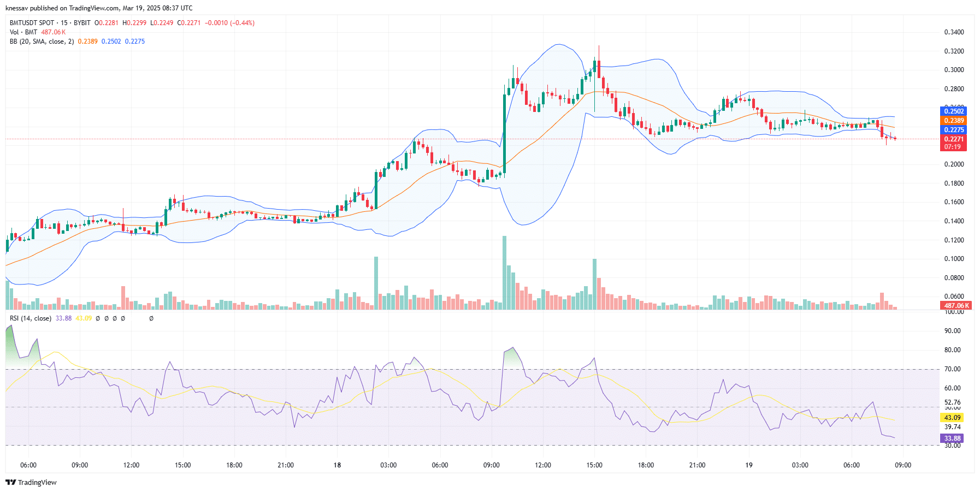This screenshot has width=980, height=492.
Task: Click the blue 0.2502 price tag on the price axis
Action: pyautogui.click(x=954, y=111)
